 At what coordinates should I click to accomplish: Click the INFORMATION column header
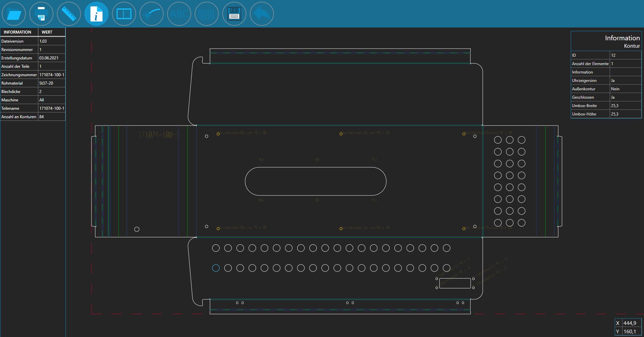[17, 32]
